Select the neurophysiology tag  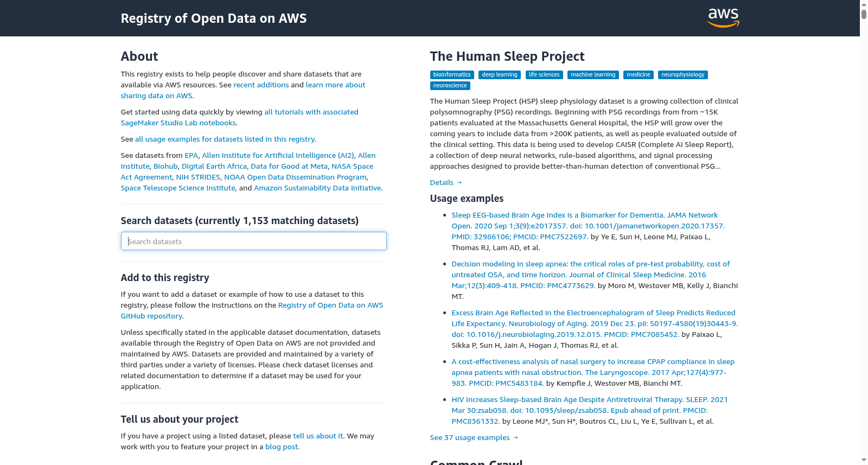pos(683,75)
